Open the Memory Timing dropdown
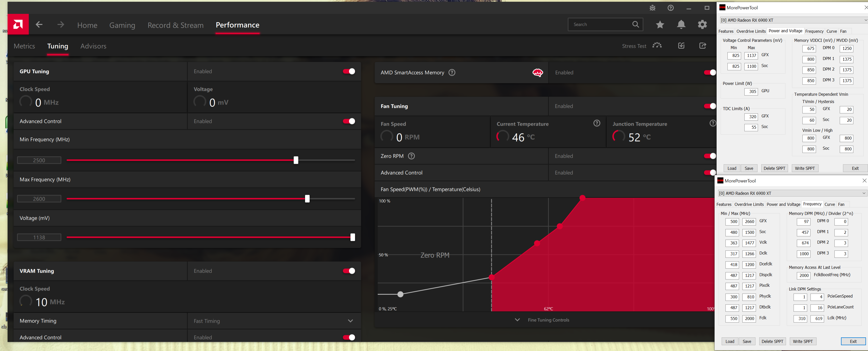 pyautogui.click(x=350, y=321)
